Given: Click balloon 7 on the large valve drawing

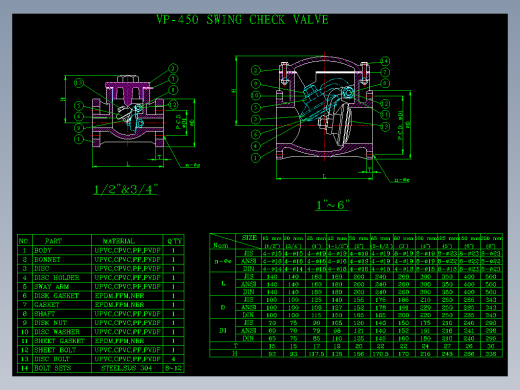Looking at the screenshot, I should pos(385,72).
